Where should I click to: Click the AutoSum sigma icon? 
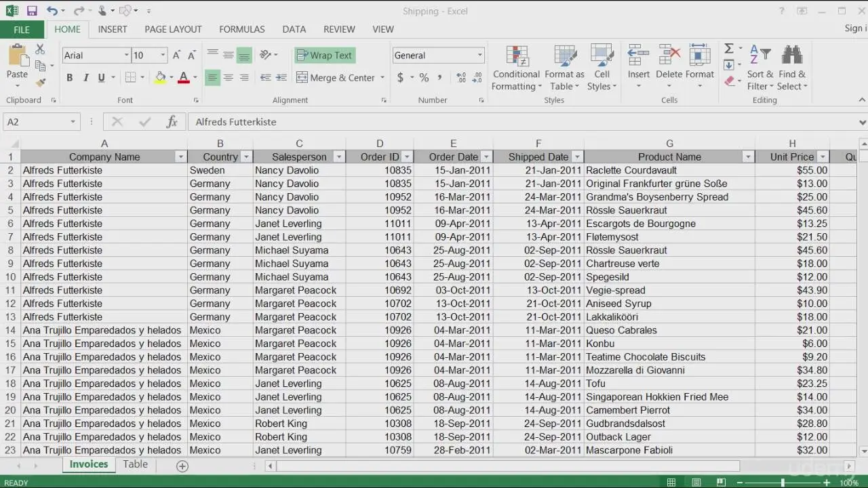click(x=729, y=49)
